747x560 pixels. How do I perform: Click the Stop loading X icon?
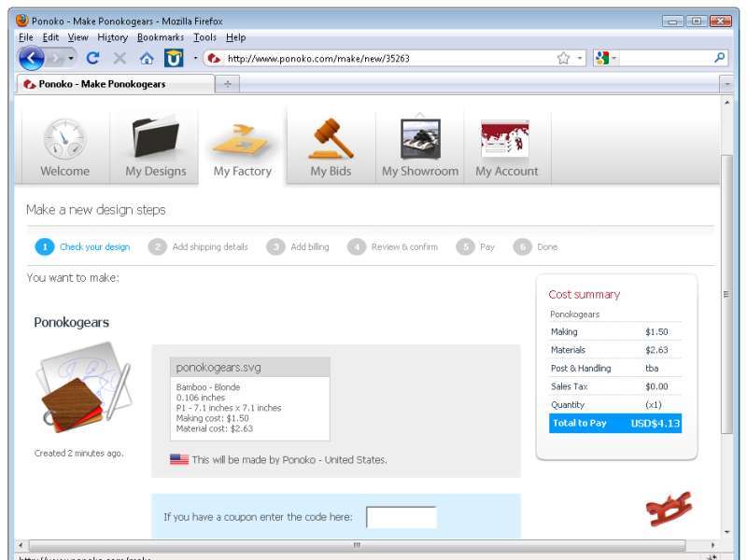click(x=120, y=59)
